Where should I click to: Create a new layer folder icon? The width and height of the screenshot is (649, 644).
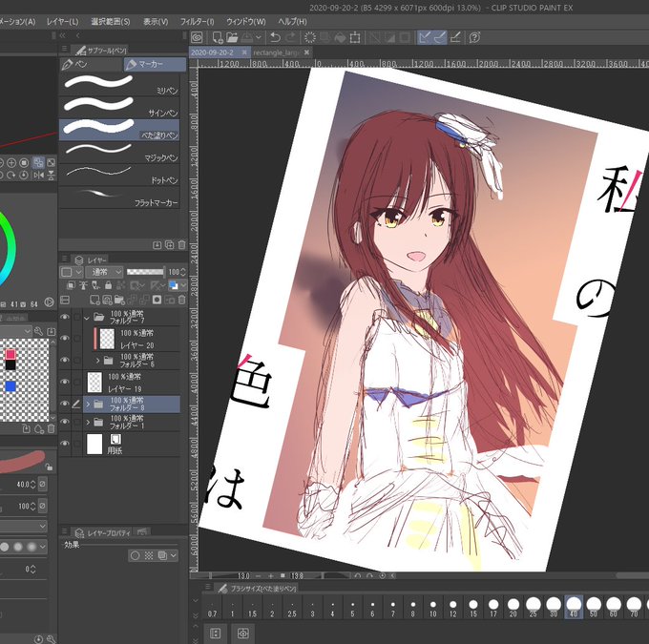click(119, 300)
